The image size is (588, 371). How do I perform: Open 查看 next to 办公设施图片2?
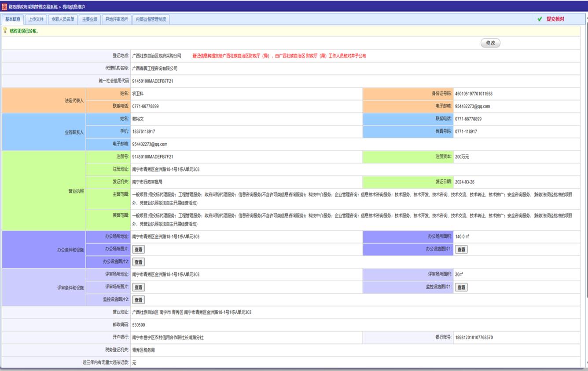click(138, 262)
